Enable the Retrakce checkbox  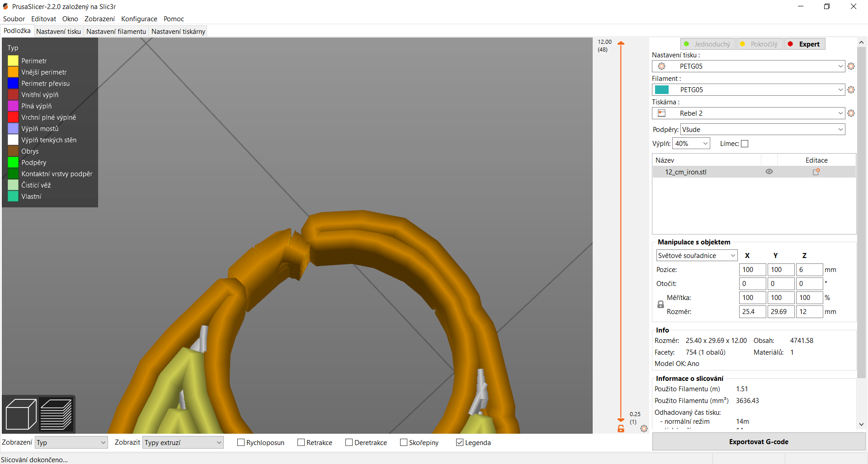click(x=301, y=443)
